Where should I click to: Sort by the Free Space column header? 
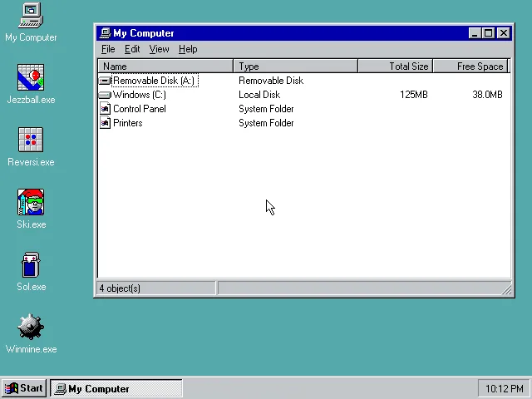point(470,66)
